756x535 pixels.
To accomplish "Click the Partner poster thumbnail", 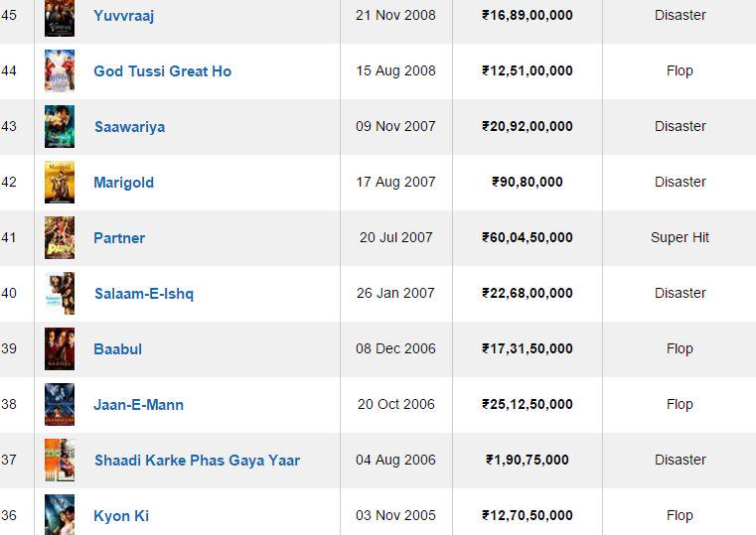I will 60,238.
